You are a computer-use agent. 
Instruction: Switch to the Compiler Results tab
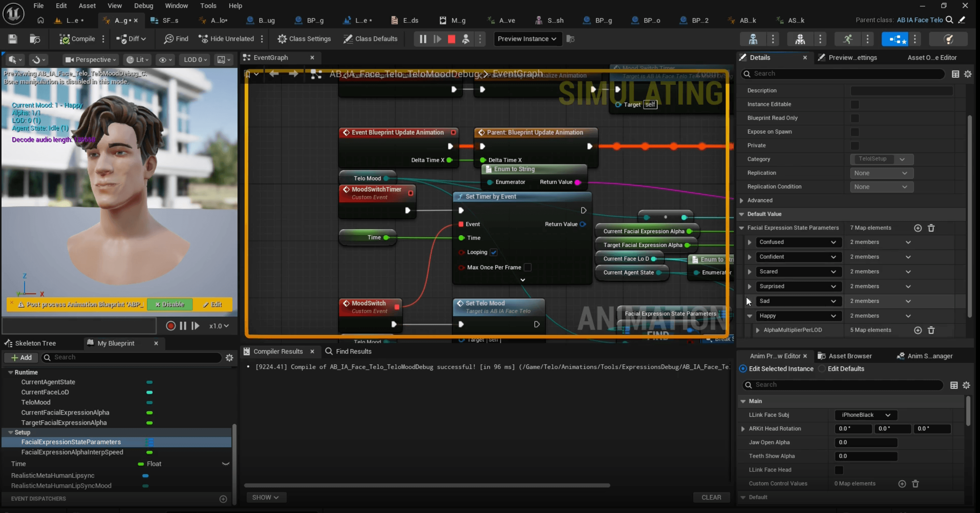pos(278,351)
